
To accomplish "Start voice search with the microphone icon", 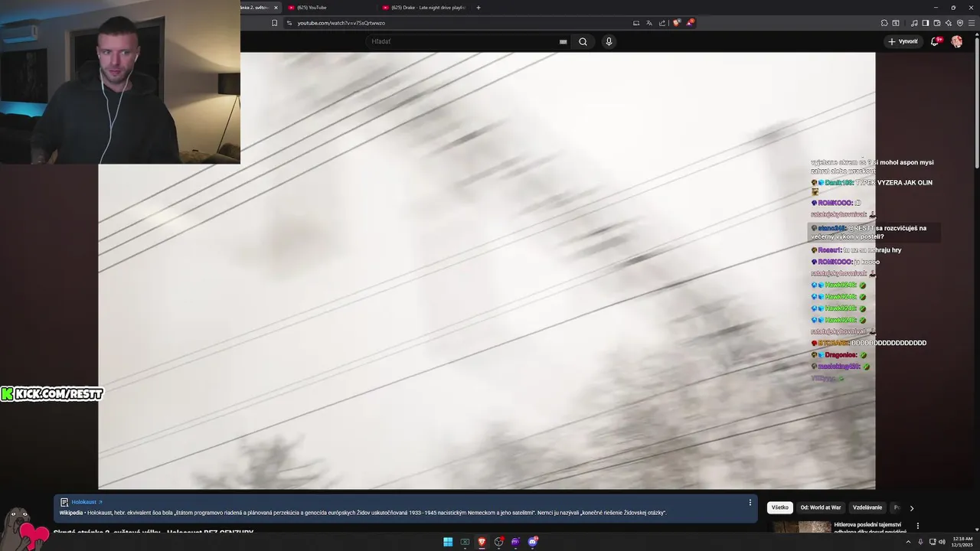I will click(609, 41).
